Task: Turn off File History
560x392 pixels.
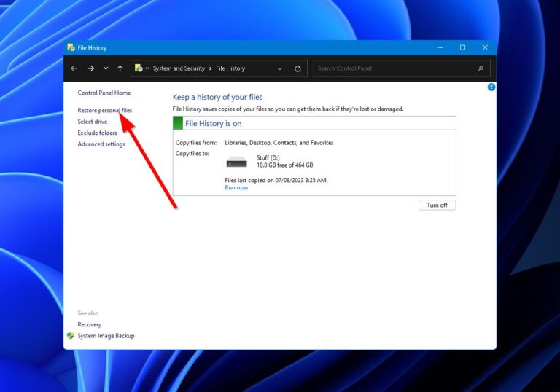Action: [x=437, y=205]
